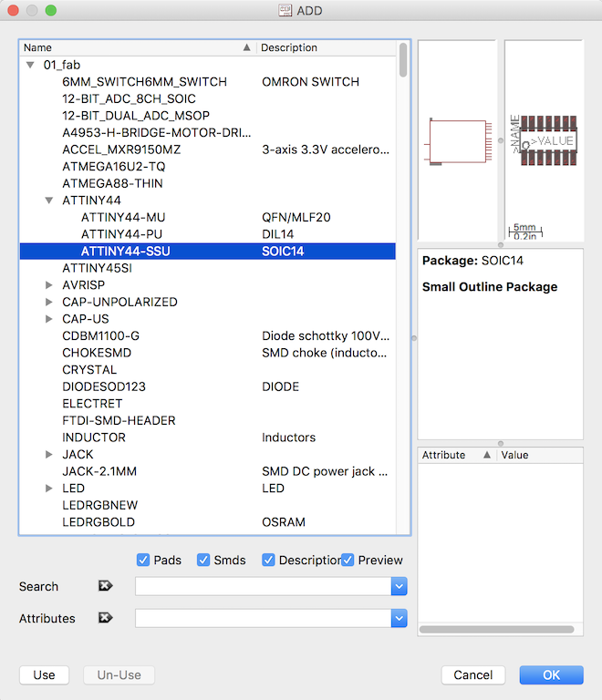Cancel the ADD dialog
This screenshot has height=700, width=602.
click(473, 675)
